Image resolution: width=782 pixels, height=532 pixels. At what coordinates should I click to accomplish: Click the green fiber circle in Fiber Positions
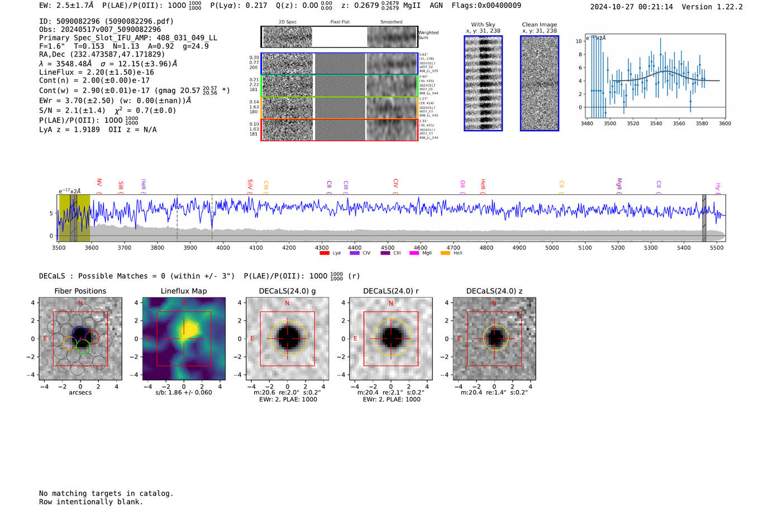click(83, 347)
